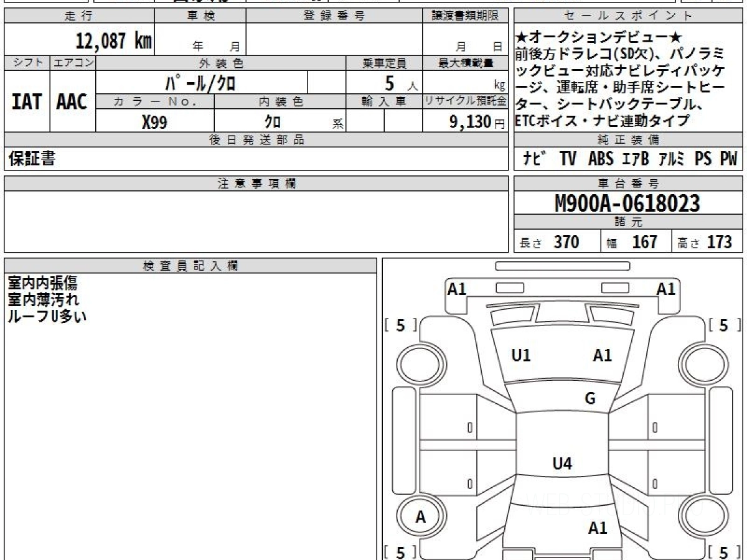This screenshot has height=560, width=747.
Task: Click the 譲渡書類期限 header
Action: pos(466,16)
